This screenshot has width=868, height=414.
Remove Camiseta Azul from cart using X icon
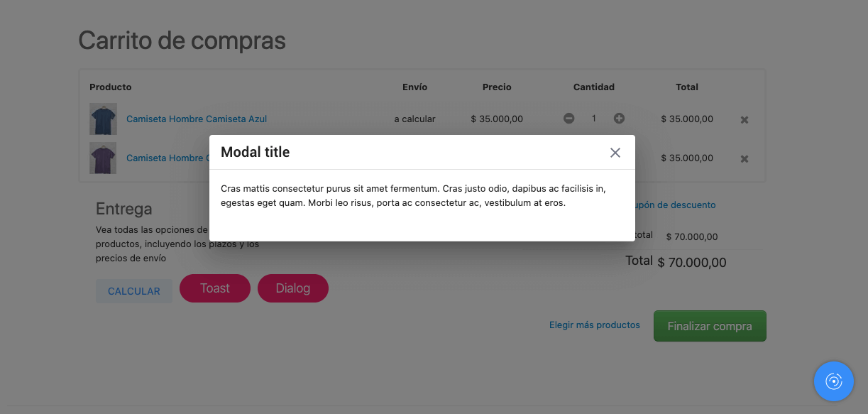tap(745, 120)
